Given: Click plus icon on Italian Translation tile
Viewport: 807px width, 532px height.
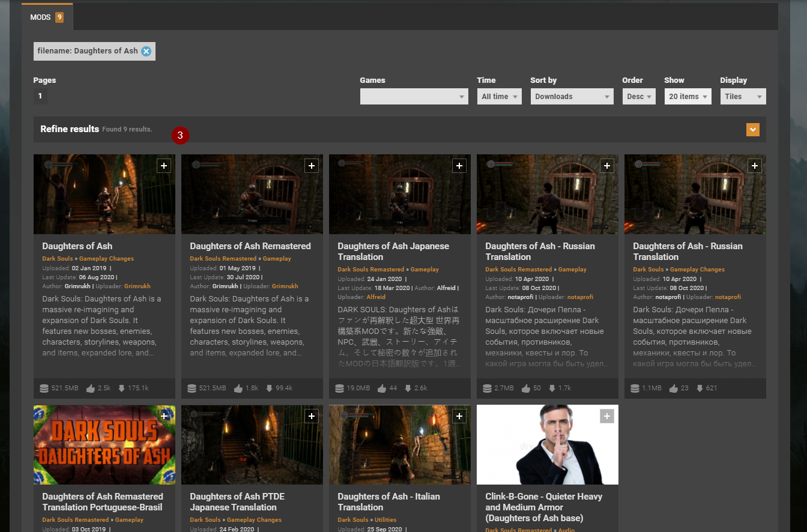Looking at the screenshot, I should point(459,416).
